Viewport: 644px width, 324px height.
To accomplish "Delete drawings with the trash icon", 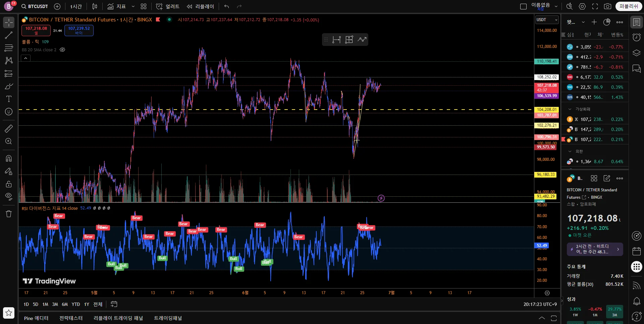I will click(9, 214).
